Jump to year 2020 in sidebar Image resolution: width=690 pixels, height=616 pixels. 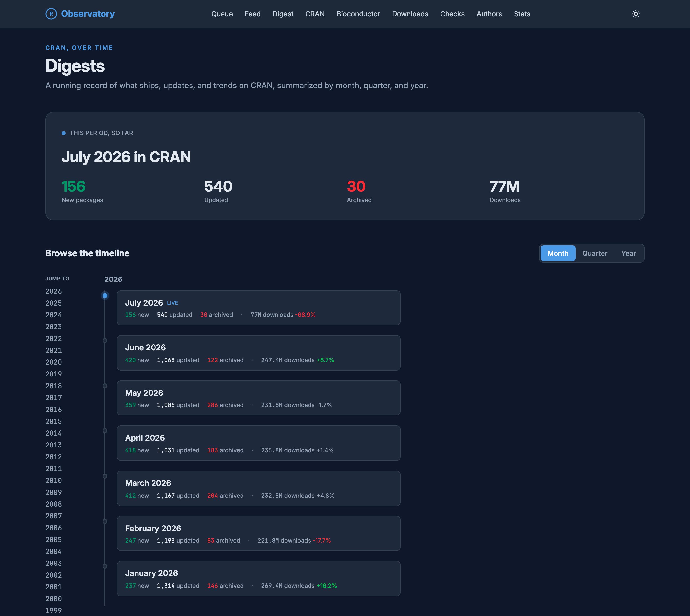click(x=53, y=362)
